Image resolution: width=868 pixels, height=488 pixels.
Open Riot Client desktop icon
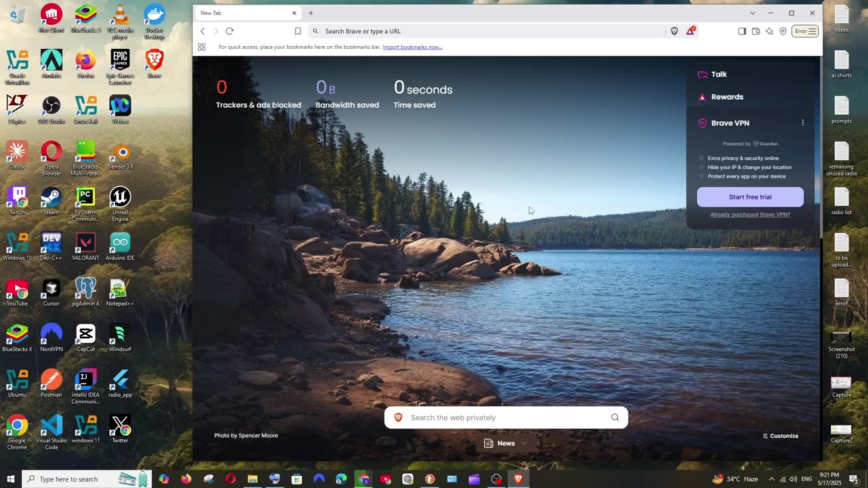(51, 19)
